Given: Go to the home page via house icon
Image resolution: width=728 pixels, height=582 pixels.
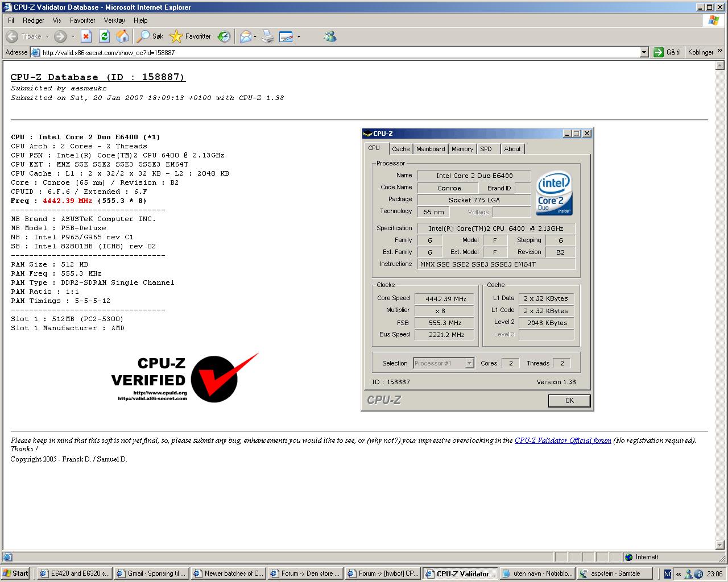Looking at the screenshot, I should pyautogui.click(x=122, y=36).
